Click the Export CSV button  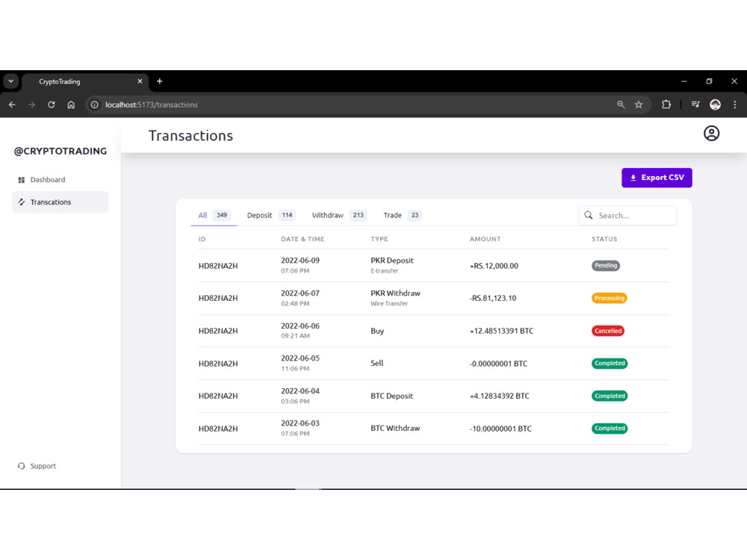657,178
